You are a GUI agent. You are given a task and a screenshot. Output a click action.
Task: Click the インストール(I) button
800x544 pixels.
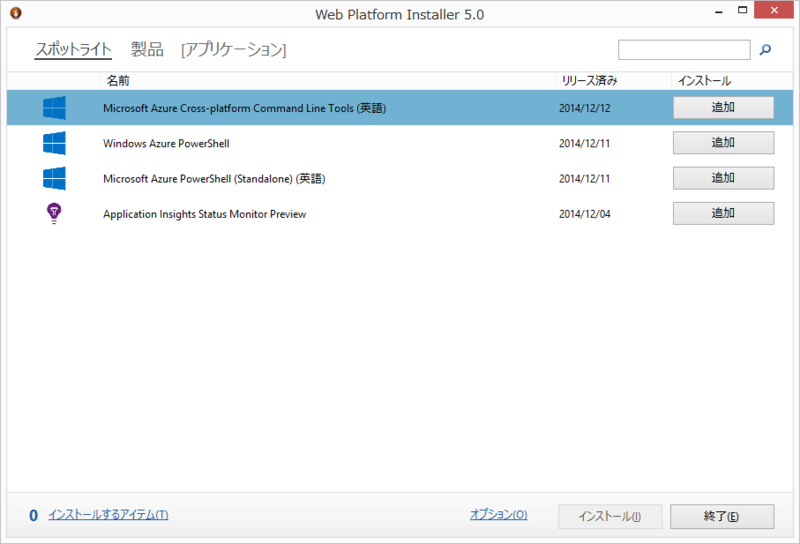610,516
